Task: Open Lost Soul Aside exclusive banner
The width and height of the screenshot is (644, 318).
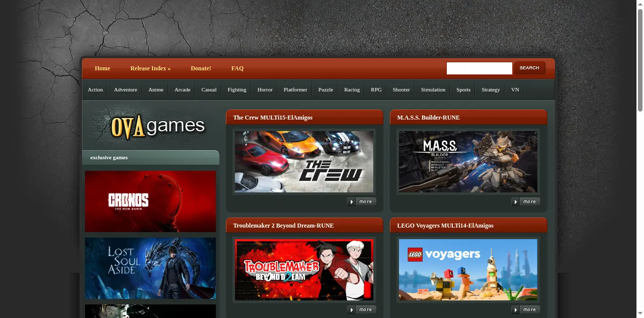Action: coord(150,268)
